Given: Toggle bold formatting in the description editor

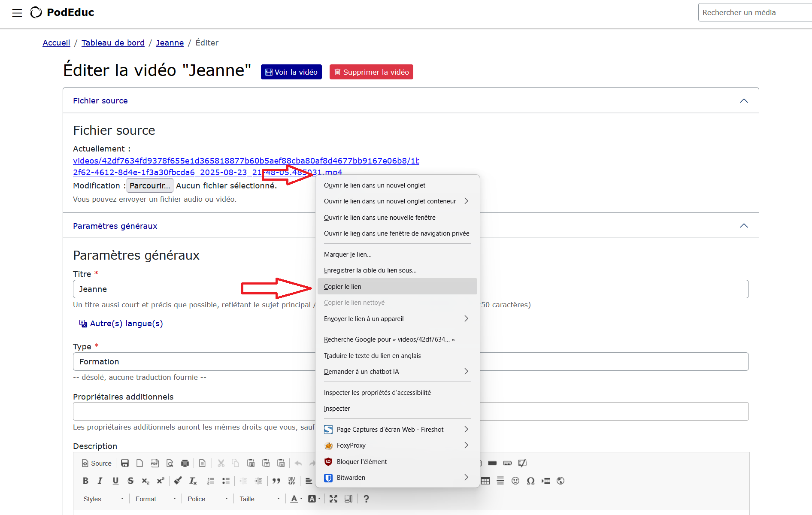Looking at the screenshot, I should pyautogui.click(x=85, y=481).
